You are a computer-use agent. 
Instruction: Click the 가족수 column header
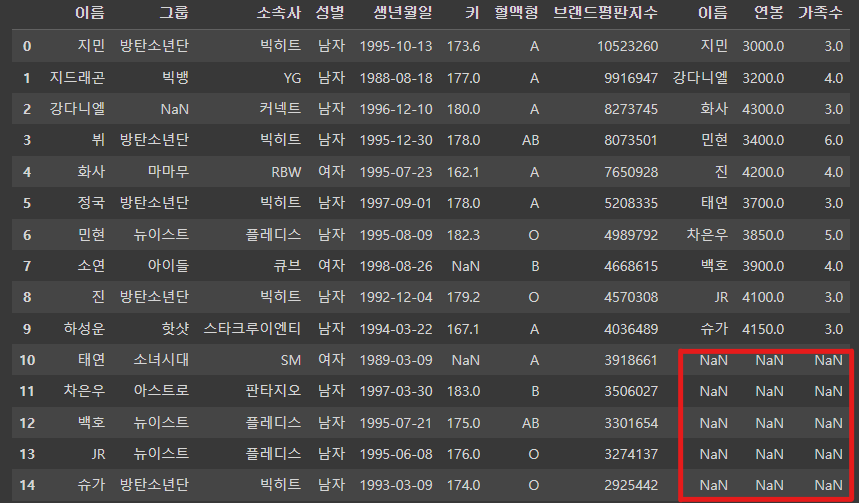pos(820,13)
